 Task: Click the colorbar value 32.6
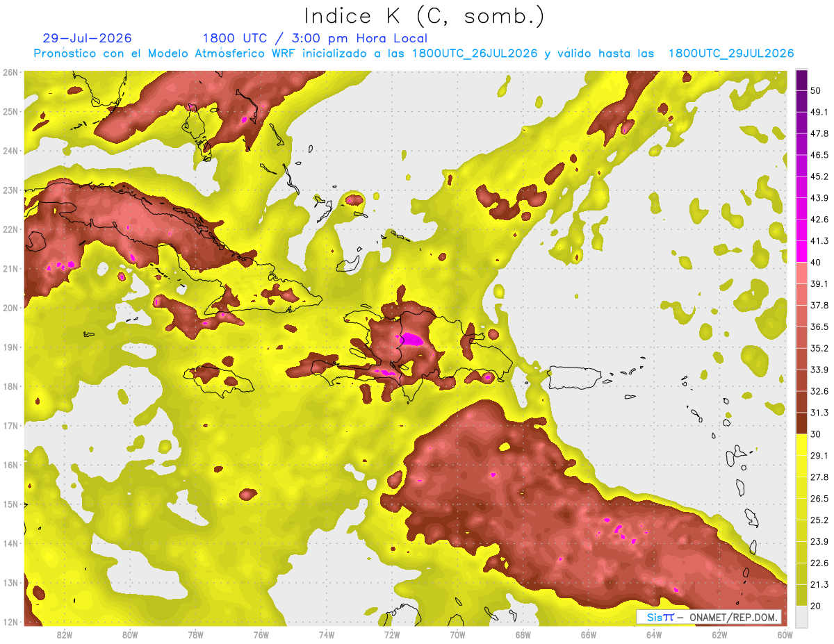click(x=819, y=391)
